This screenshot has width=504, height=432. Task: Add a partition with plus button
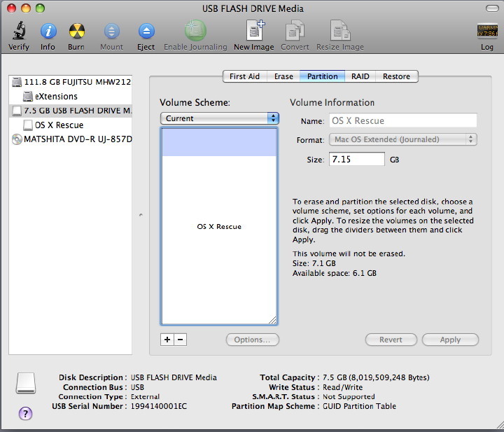pos(167,340)
